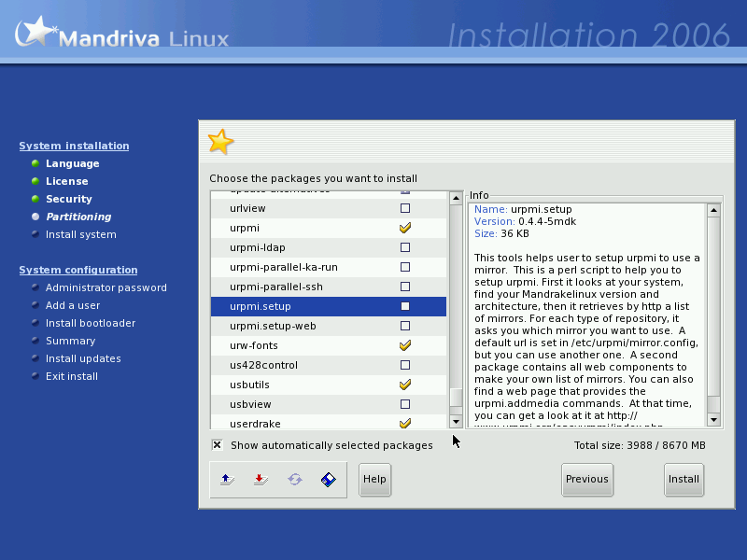The width and height of the screenshot is (747, 560).
Task: Click the highlighted urpmi.setup package name
Action: tap(261, 306)
